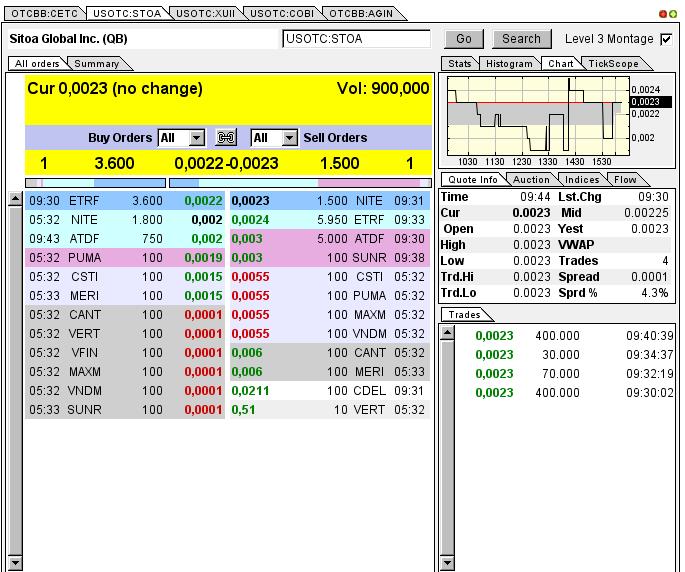Switch to the OTCBB:AGIN tab
This screenshot has height=572, width=685.
[361, 14]
